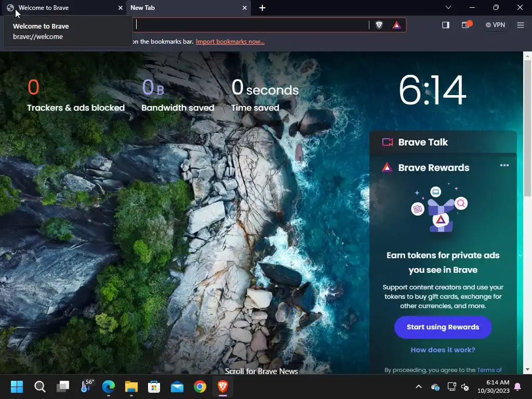This screenshot has width=532, height=399.
Task: Expand hidden system tray icons chevron
Action: click(x=419, y=387)
